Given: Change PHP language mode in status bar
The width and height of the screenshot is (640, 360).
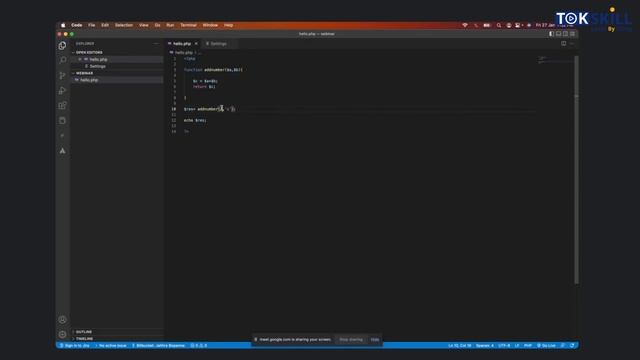Looking at the screenshot, I should (x=528, y=346).
